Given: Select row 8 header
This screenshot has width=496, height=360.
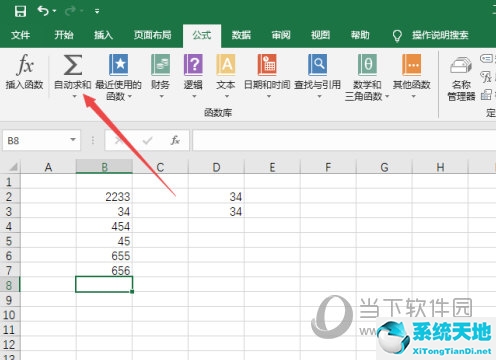Looking at the screenshot, I should click(x=10, y=285).
